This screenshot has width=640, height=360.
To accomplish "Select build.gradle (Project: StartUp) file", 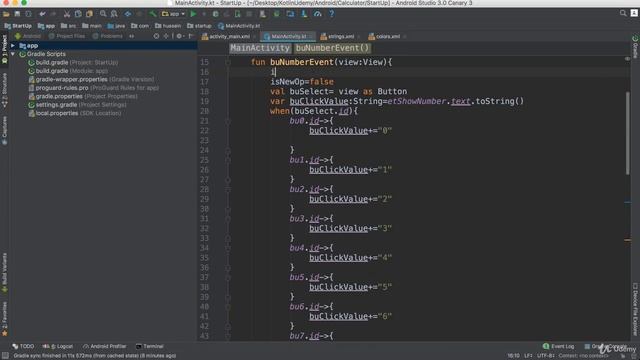I will (73, 62).
